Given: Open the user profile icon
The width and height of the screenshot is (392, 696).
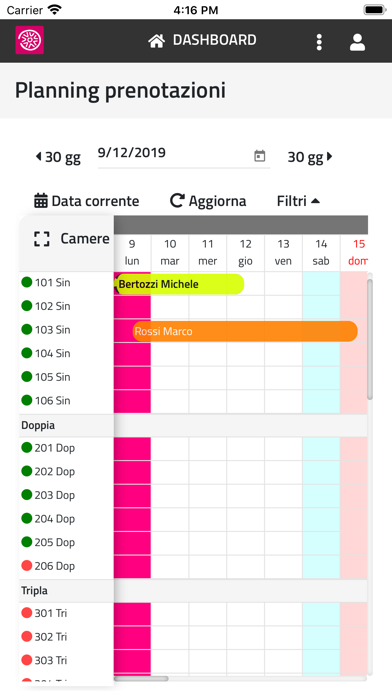Looking at the screenshot, I should coord(357,42).
